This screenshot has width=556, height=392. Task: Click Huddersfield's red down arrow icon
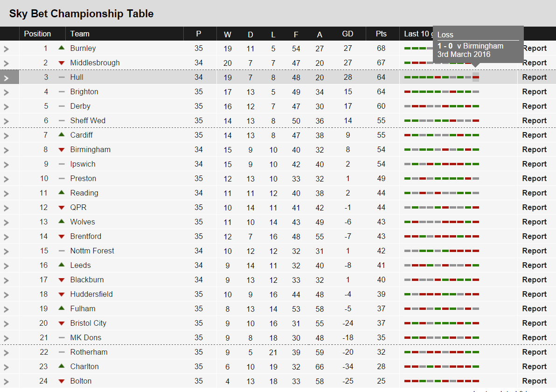[61, 294]
